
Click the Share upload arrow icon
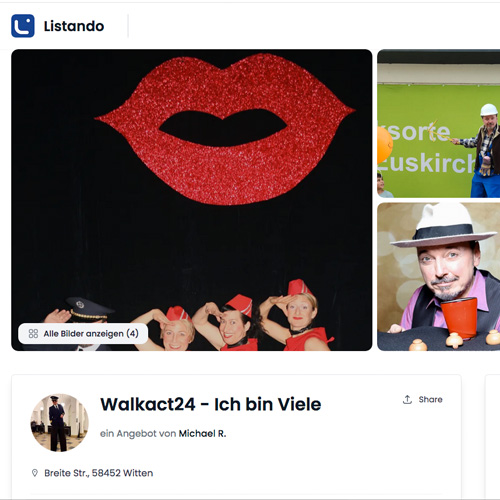pyautogui.click(x=407, y=399)
